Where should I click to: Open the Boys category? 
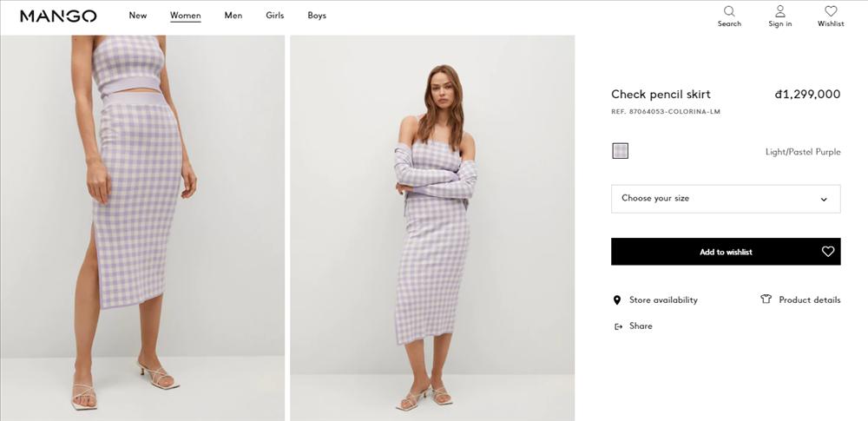[317, 16]
